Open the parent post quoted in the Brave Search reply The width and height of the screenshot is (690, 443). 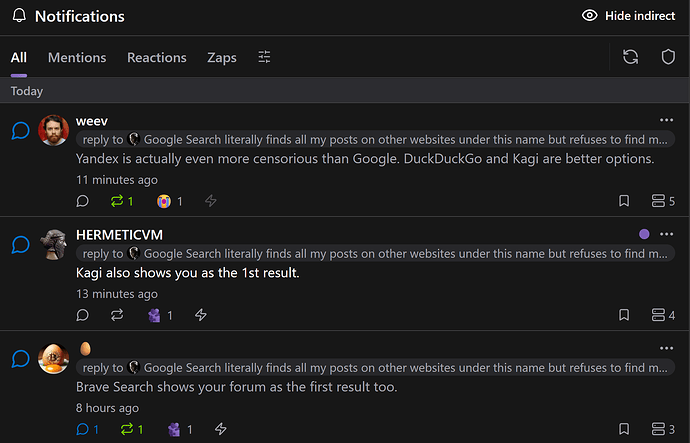tap(375, 367)
